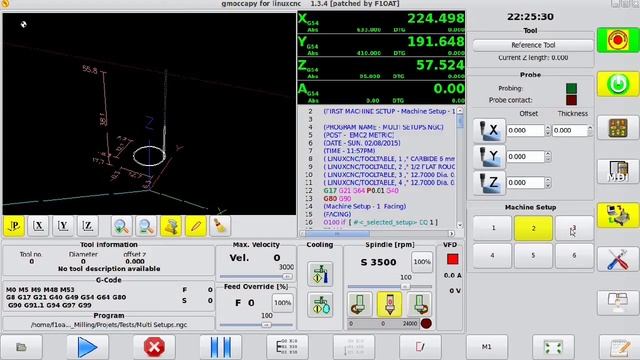Zoom in the preview
This screenshot has width=640, height=360.
click(x=122, y=226)
